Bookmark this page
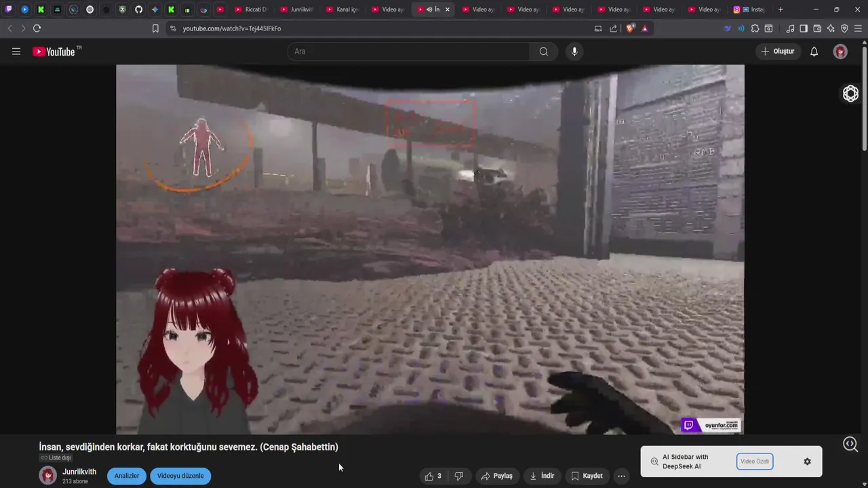This screenshot has width=868, height=488. click(x=155, y=28)
